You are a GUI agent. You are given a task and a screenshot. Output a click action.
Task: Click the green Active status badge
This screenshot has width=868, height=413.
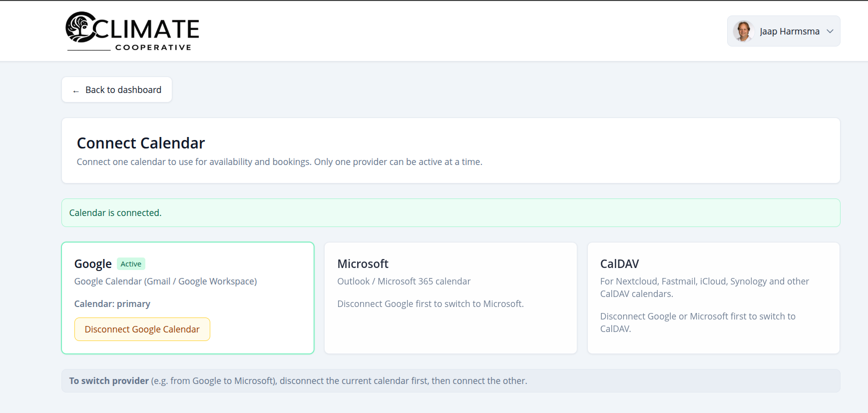[131, 264]
